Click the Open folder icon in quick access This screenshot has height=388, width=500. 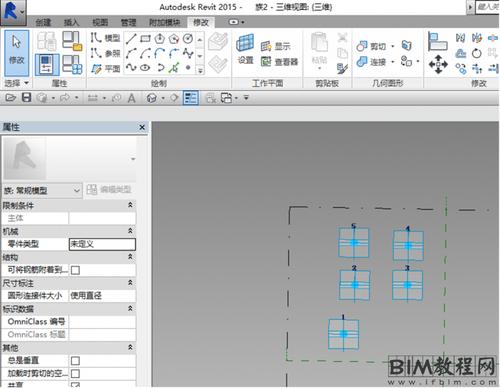click(x=10, y=98)
